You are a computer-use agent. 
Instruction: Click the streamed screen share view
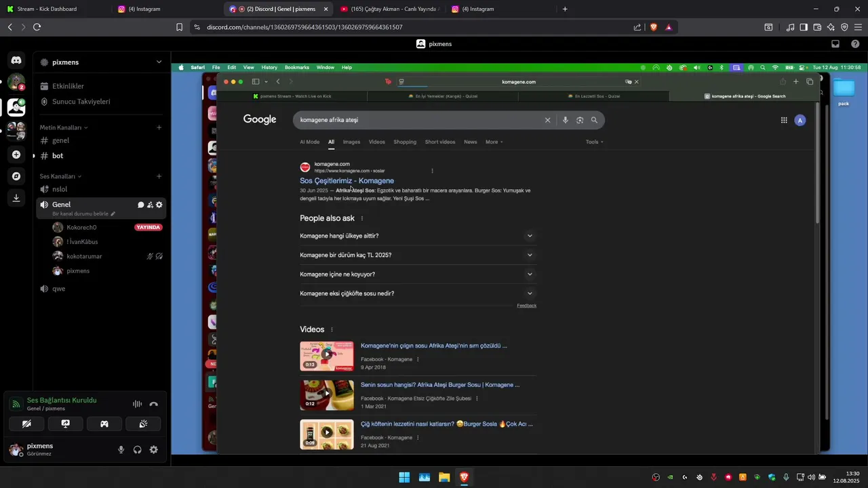(519, 259)
